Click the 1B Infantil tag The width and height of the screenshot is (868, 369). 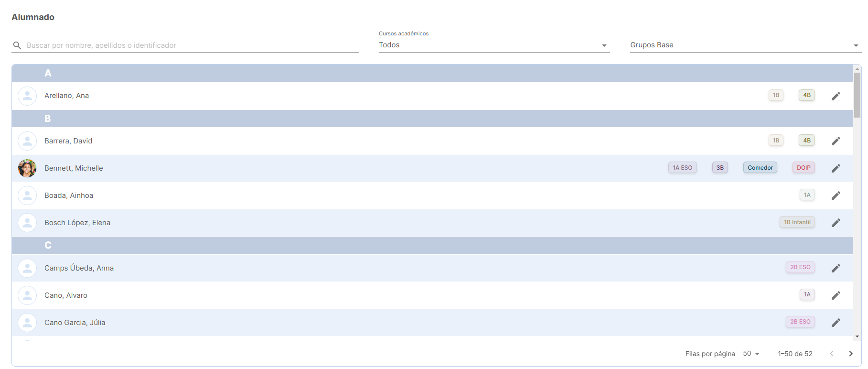[797, 222]
